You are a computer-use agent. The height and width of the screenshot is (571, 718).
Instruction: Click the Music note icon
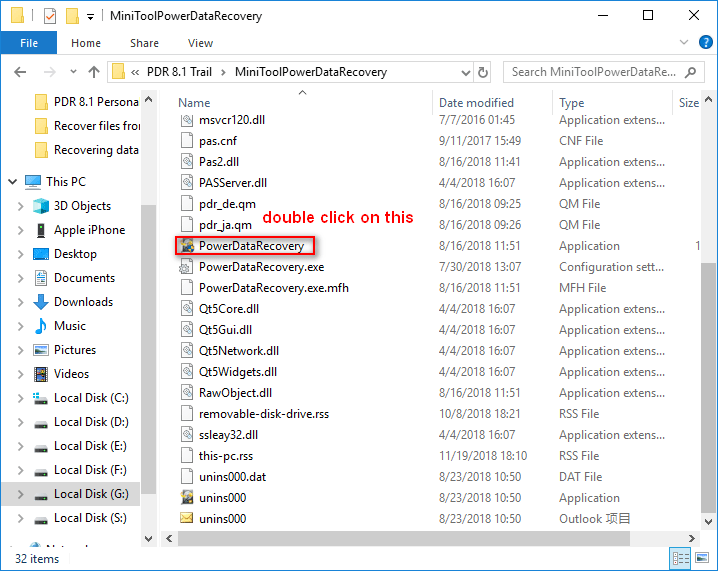click(x=41, y=326)
